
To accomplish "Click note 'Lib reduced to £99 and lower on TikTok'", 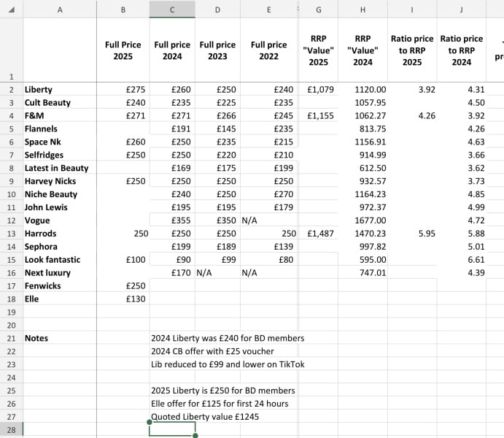I will 228,364.
